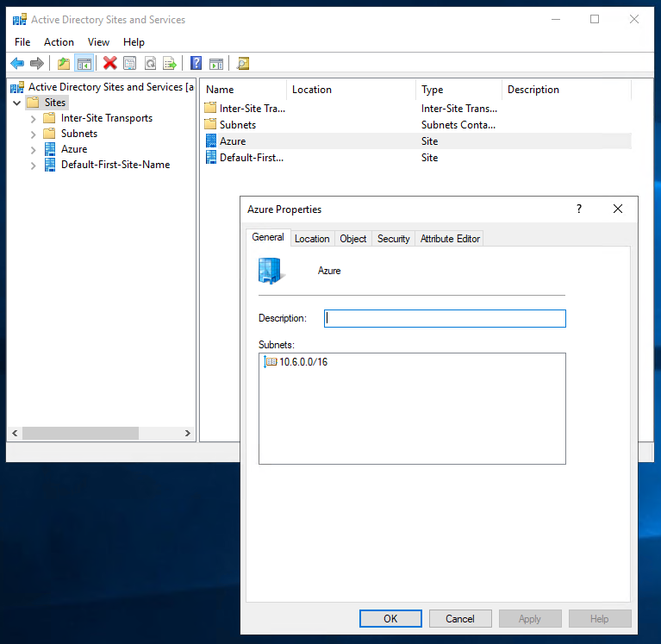Switch to the Location tab
The width and height of the screenshot is (661, 644).
pyautogui.click(x=312, y=239)
